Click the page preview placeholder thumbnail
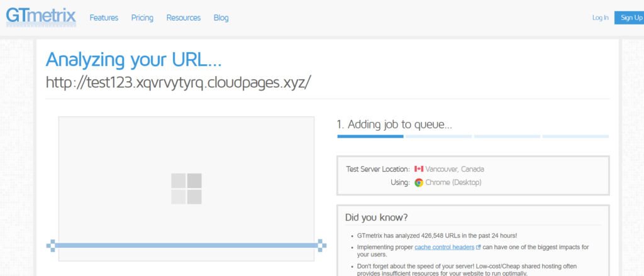644x276 pixels. (x=186, y=189)
